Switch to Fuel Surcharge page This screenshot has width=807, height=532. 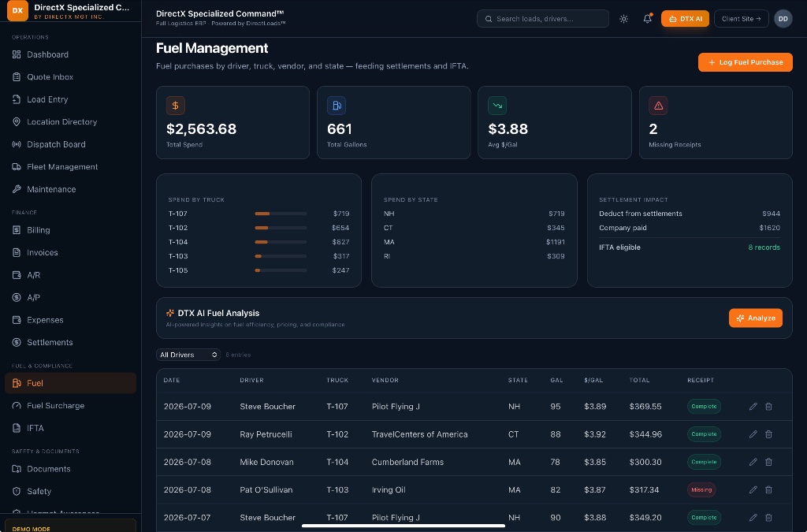click(x=70, y=406)
